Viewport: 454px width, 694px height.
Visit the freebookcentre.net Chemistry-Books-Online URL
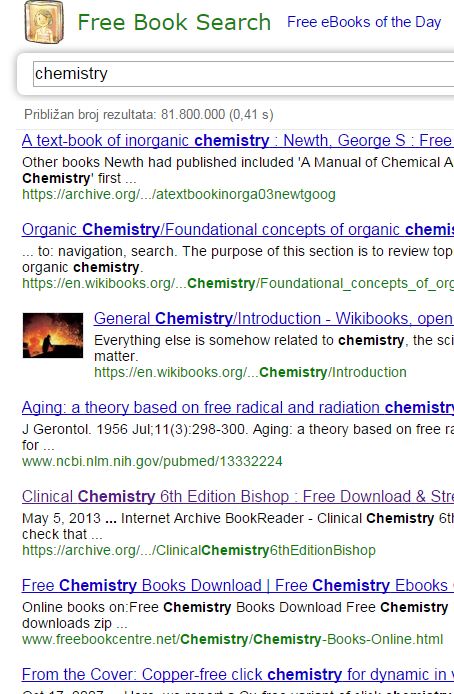coord(232,640)
